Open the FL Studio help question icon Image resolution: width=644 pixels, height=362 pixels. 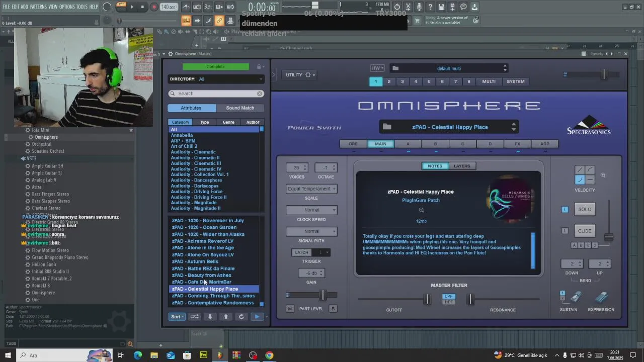pyautogui.click(x=430, y=7)
